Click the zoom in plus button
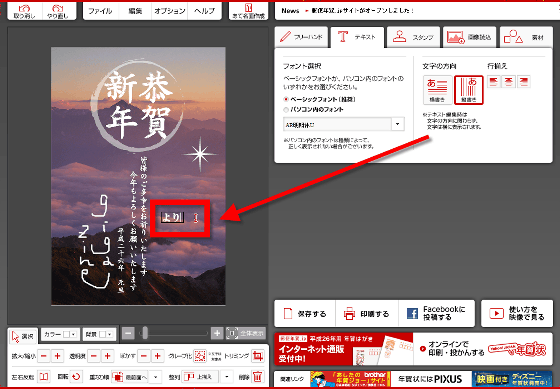This screenshot has width=560, height=389. pos(217,334)
